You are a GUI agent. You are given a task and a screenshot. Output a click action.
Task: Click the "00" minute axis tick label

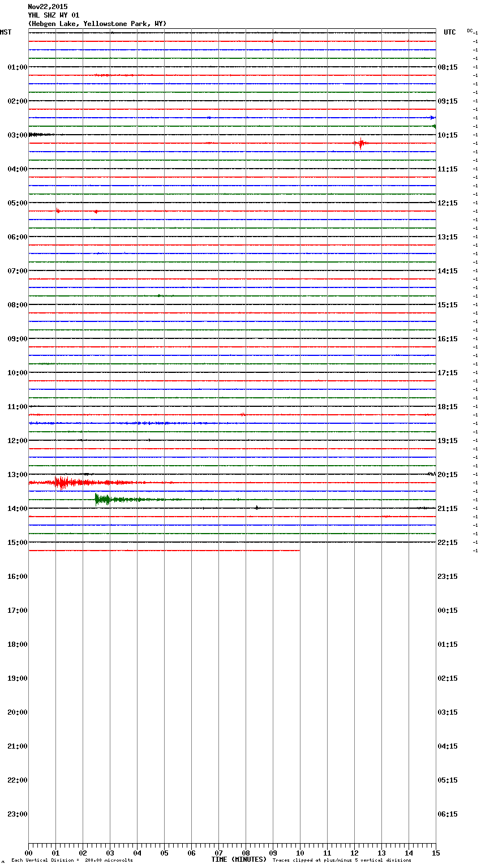28,853
